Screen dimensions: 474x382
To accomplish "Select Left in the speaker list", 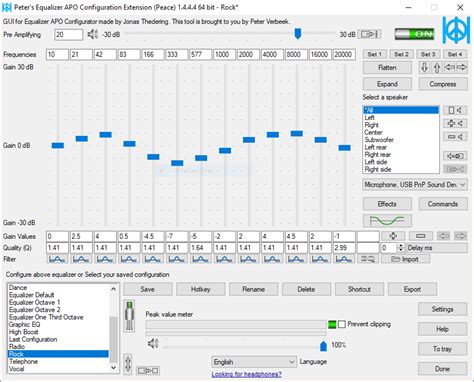I will coord(401,118).
